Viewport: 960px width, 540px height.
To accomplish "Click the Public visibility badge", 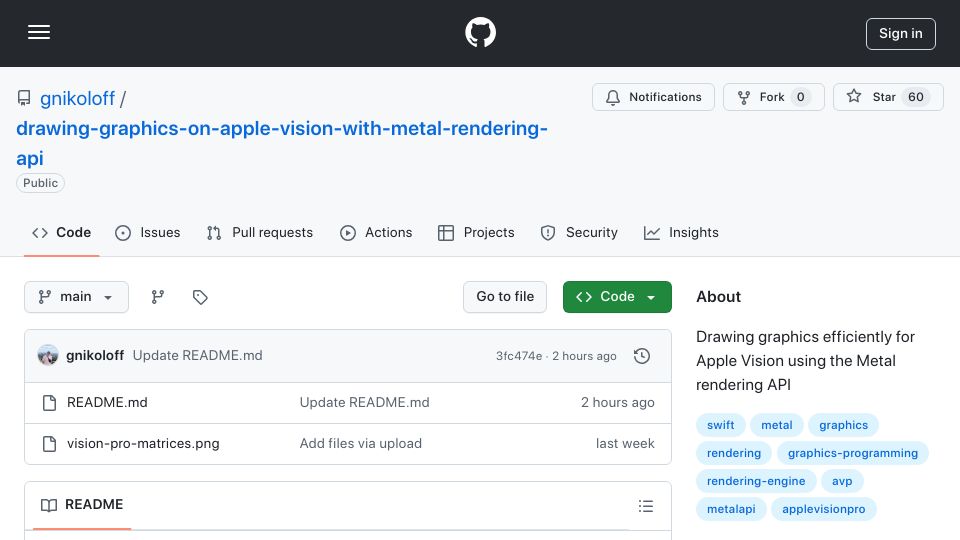I will (40, 183).
